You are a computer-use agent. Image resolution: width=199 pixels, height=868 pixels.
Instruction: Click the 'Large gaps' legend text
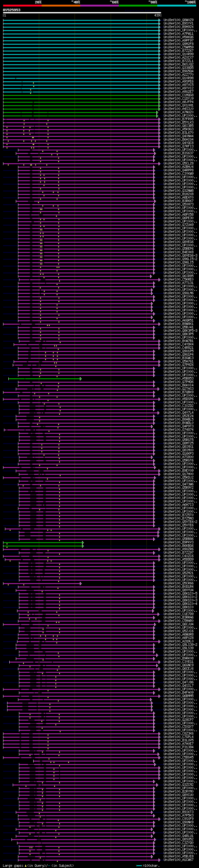point(13,866)
